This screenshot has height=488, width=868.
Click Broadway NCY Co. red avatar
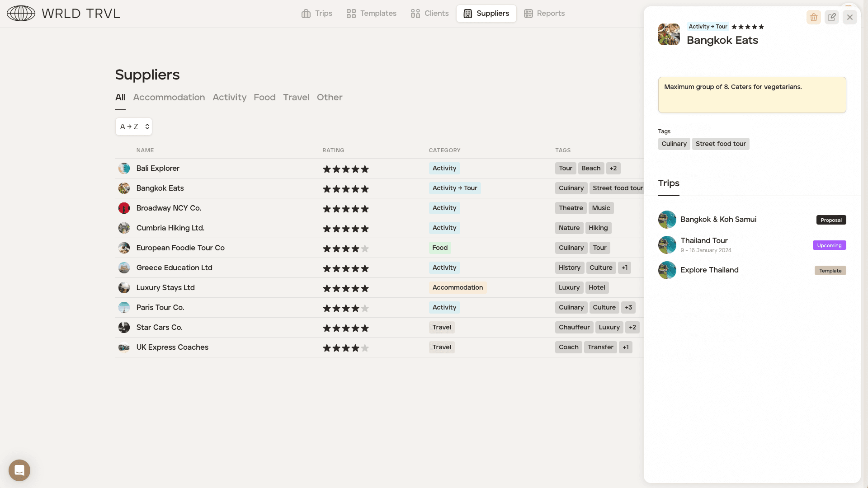124,208
